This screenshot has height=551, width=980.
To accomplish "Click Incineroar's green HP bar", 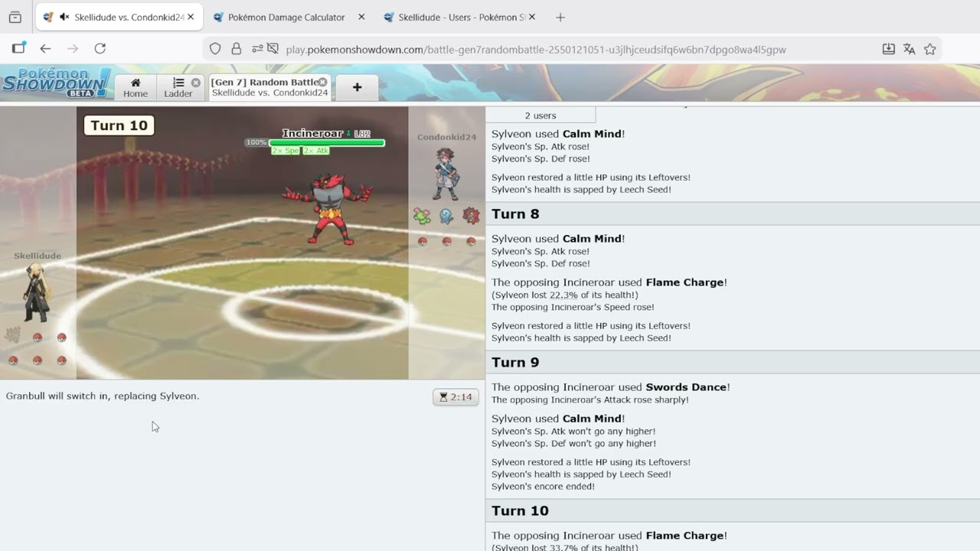I will click(x=327, y=142).
